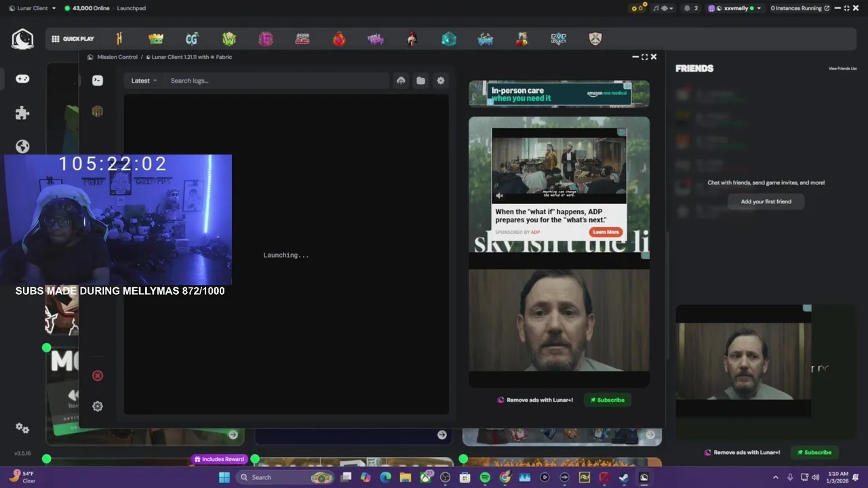Click the Launching... status text
This screenshot has height=488, width=868.
point(286,255)
